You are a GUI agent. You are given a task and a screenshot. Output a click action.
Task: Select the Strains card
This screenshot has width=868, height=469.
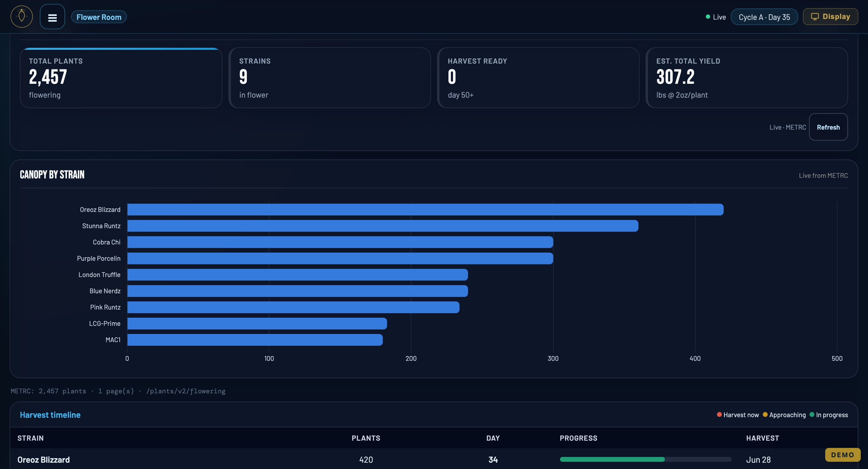(329, 78)
